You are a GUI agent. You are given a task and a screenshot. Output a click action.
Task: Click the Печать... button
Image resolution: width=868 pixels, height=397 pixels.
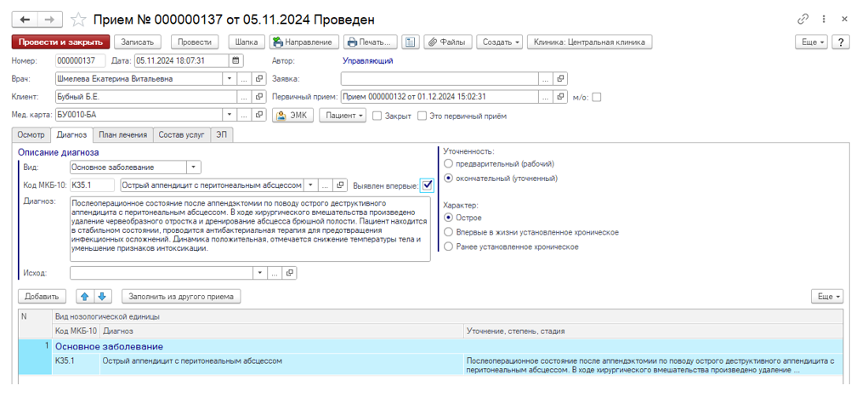[x=371, y=43]
